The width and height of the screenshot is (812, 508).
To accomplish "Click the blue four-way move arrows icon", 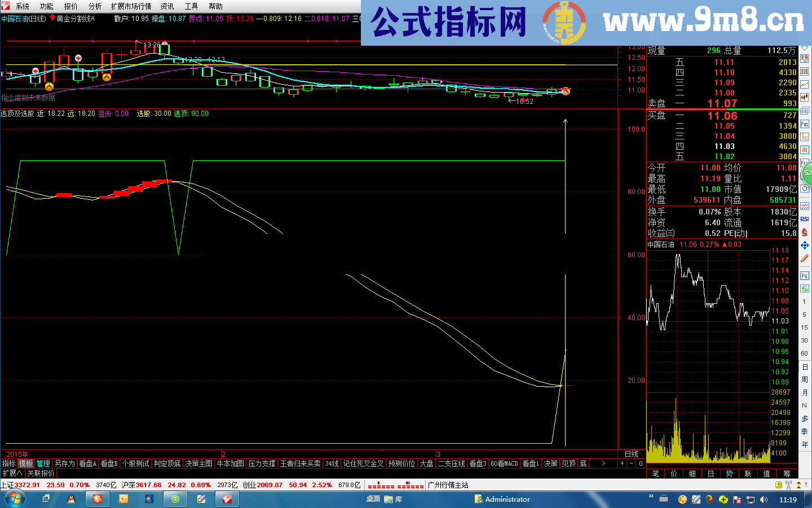I will [x=805, y=246].
